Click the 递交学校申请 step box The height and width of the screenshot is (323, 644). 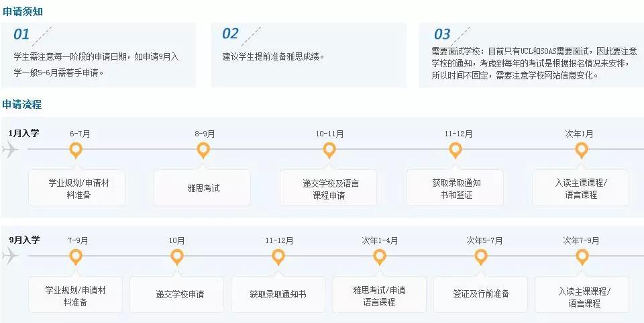coord(177,294)
